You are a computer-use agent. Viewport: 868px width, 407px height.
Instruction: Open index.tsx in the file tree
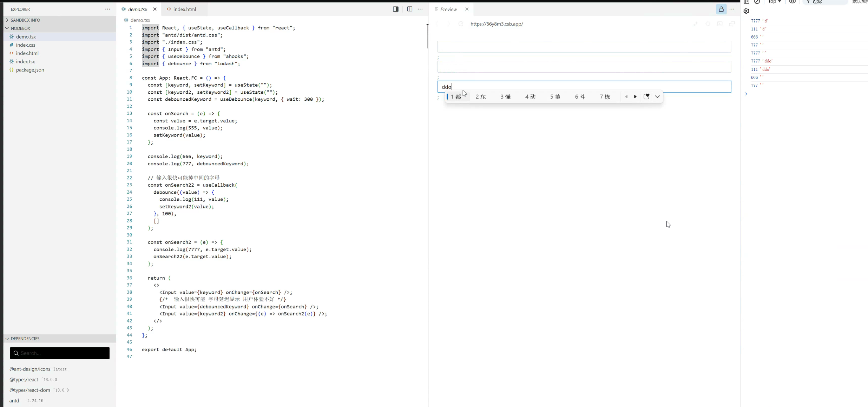[x=60, y=61]
